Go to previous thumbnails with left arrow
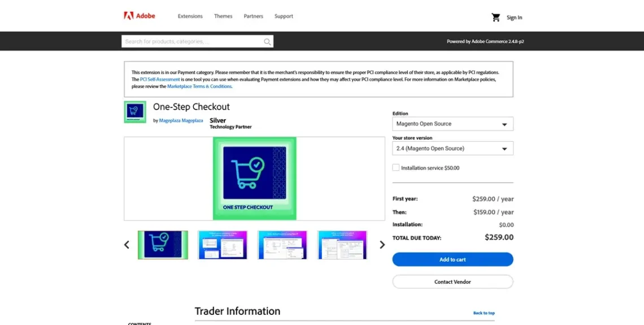644x325 pixels. tap(127, 245)
